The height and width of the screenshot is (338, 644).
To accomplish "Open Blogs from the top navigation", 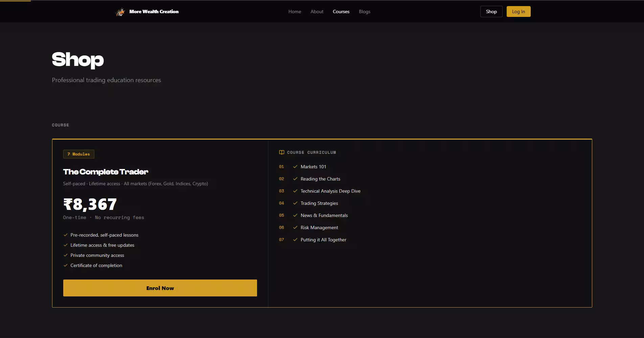I will pos(365,11).
